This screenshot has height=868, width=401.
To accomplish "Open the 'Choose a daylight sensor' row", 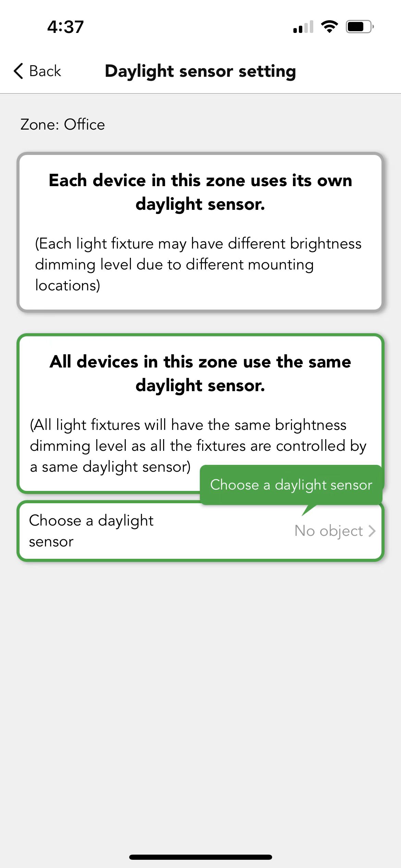I will pos(200,531).
